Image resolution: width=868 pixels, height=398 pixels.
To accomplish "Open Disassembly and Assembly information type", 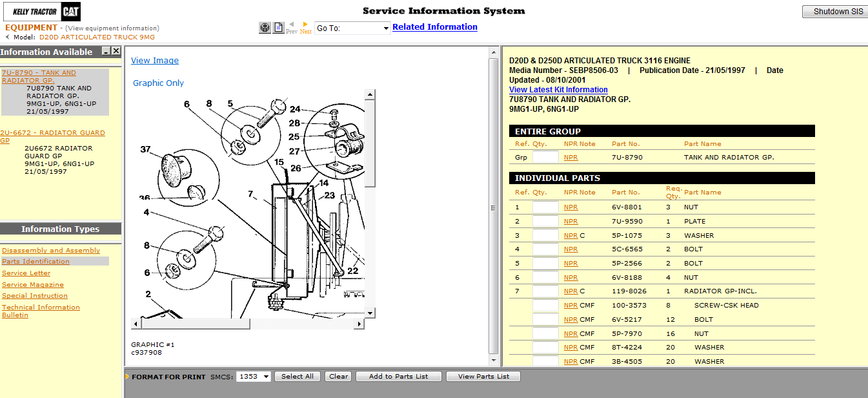I will tap(50, 250).
